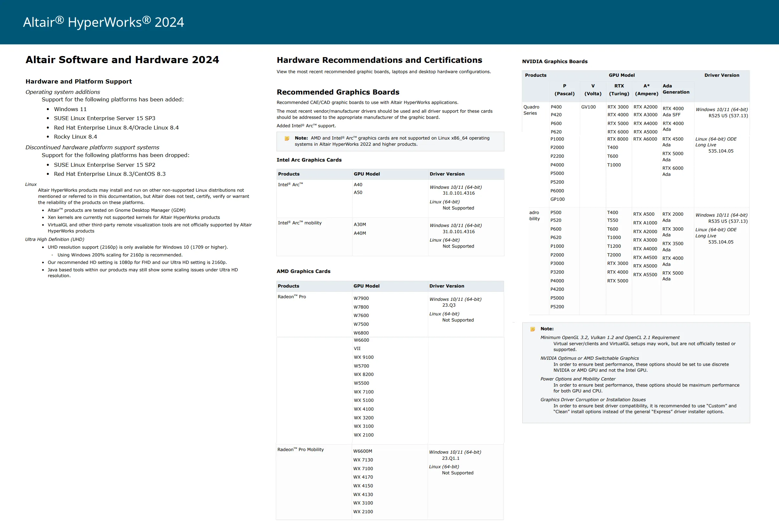779x532 pixels.
Task: Click the WX 7130 mobility model
Action: [x=363, y=460]
